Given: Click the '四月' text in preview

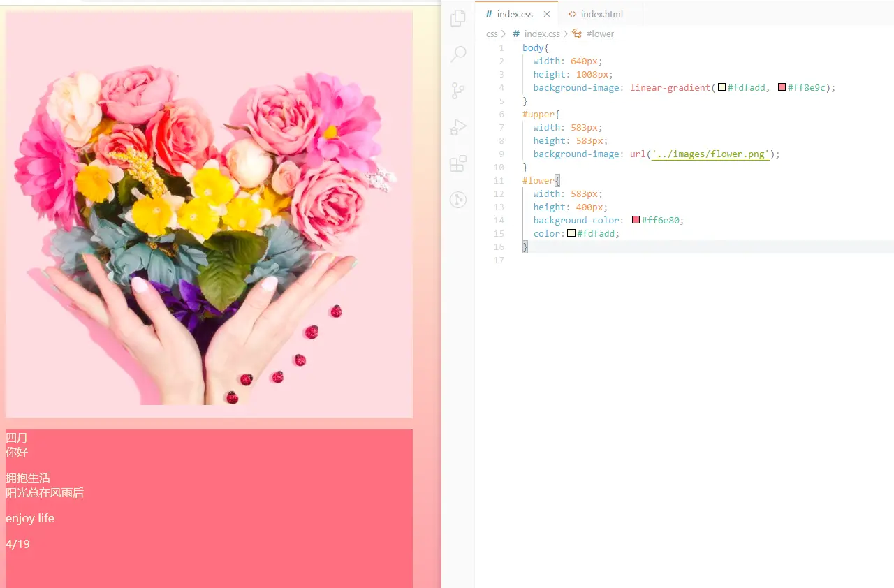Looking at the screenshot, I should (17, 438).
